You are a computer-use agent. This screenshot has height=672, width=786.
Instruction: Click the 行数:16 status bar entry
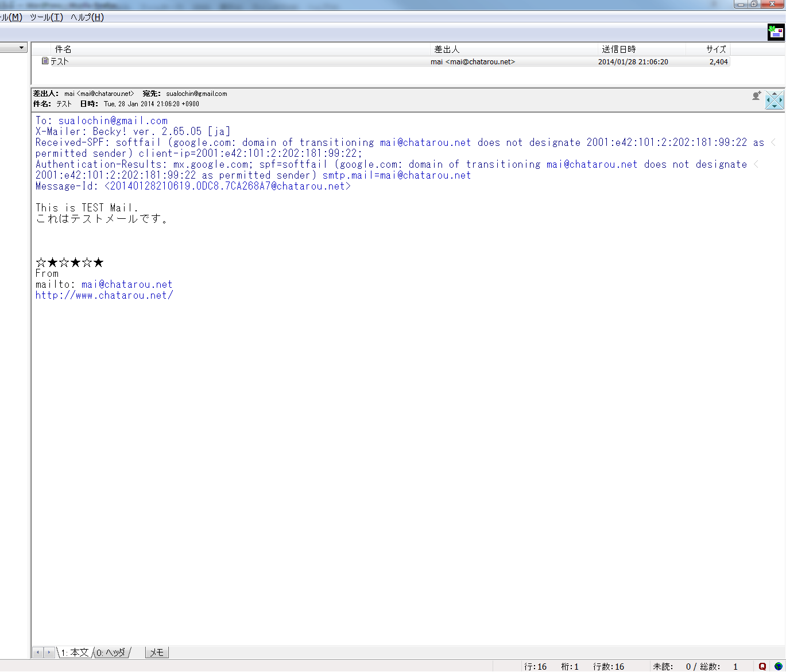608,667
